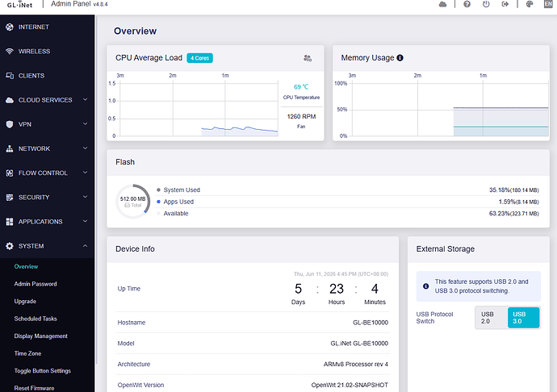Open Scheduled Tasks submenu item

[36, 319]
